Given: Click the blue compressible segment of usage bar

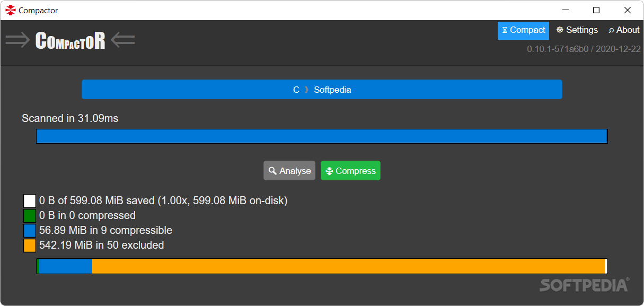Looking at the screenshot, I should (x=66, y=266).
